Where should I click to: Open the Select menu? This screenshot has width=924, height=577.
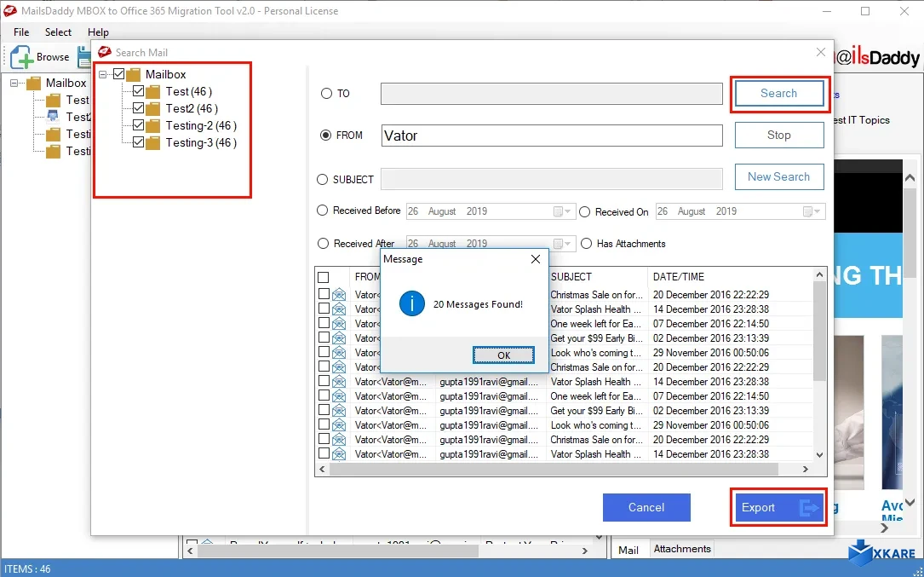coord(57,32)
